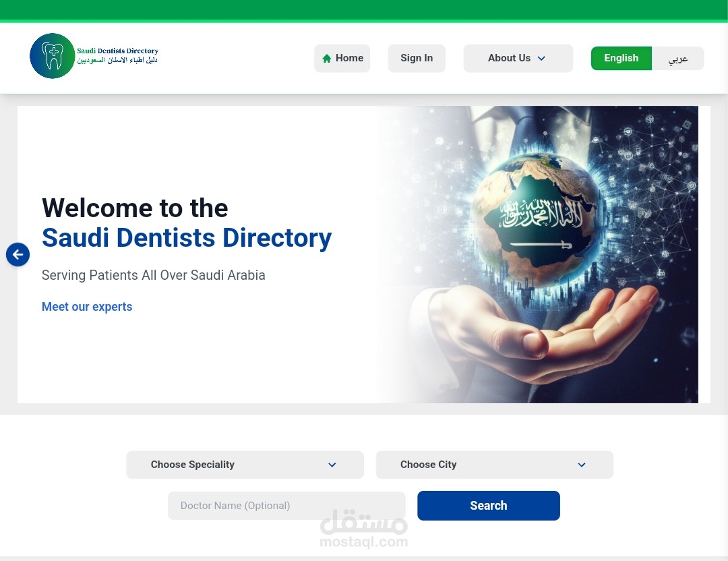Screen dimensions: 728x561
Task: Switch language to عربي
Action: pyautogui.click(x=678, y=59)
